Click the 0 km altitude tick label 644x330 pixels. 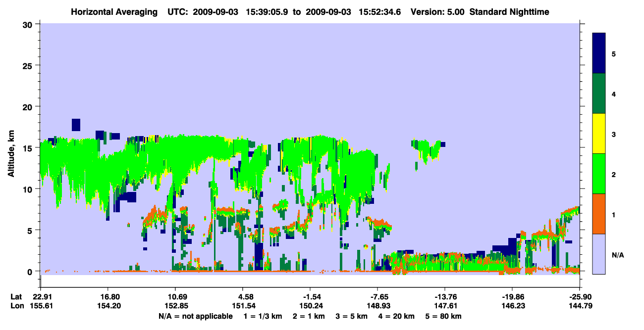coord(32,272)
